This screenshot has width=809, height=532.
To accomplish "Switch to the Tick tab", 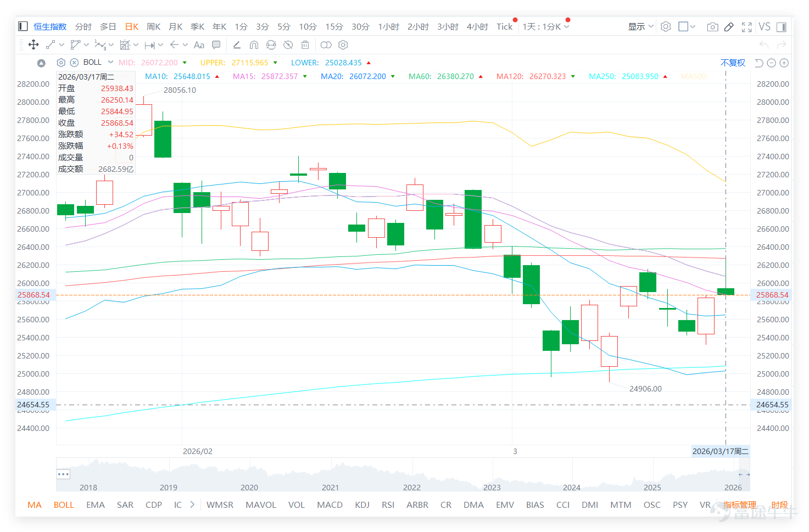I will tap(504, 27).
